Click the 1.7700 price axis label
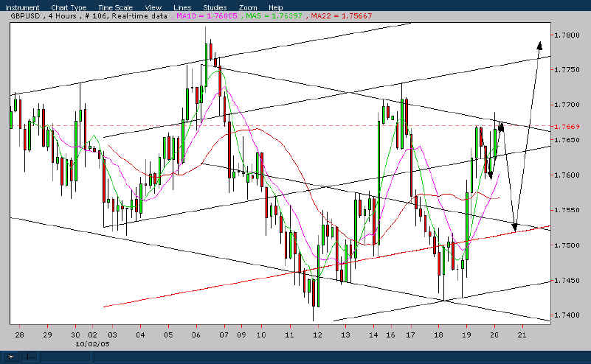Screen dimensions: 591x364 tap(567, 105)
